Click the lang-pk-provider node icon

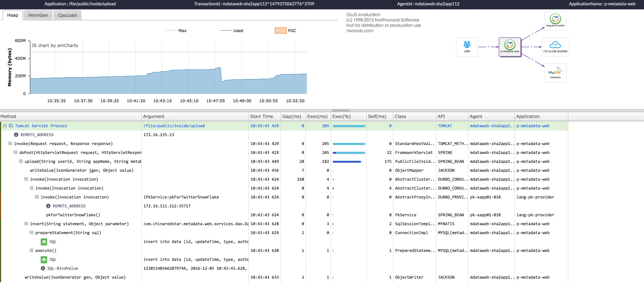[x=555, y=19]
